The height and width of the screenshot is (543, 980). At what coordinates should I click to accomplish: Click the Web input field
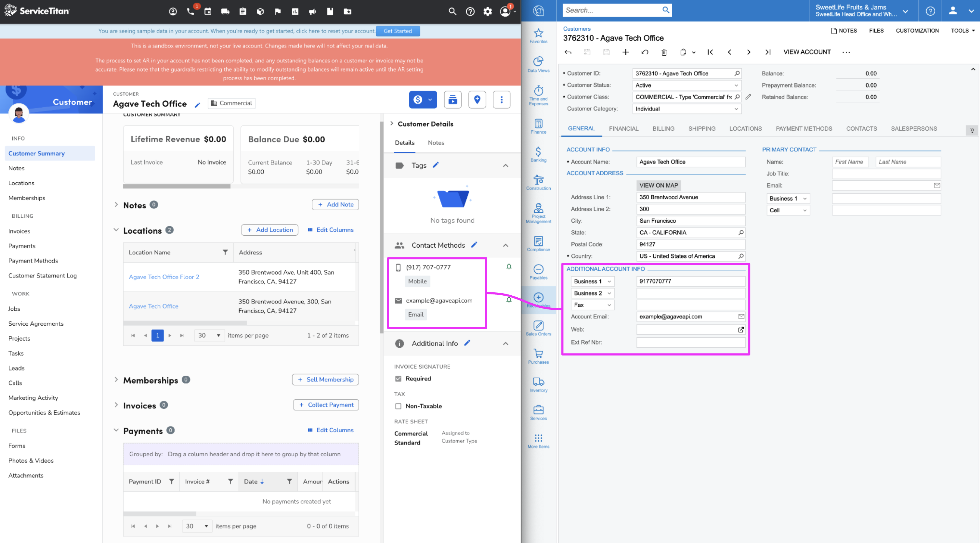[687, 329]
